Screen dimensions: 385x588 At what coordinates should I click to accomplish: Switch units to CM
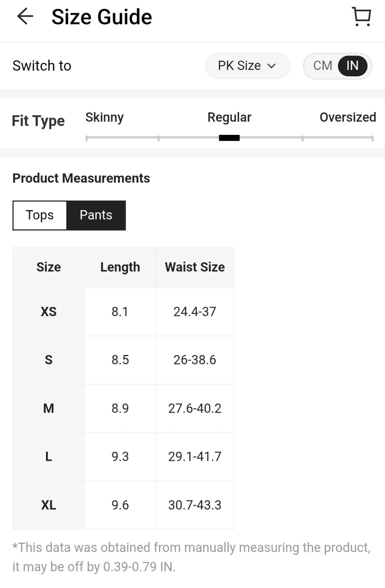point(322,66)
